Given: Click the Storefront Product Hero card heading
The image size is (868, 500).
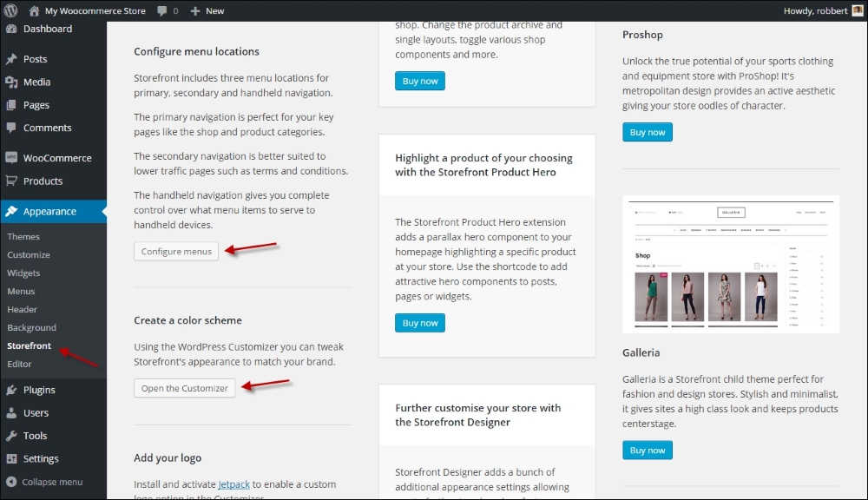Looking at the screenshot, I should tap(483, 165).
